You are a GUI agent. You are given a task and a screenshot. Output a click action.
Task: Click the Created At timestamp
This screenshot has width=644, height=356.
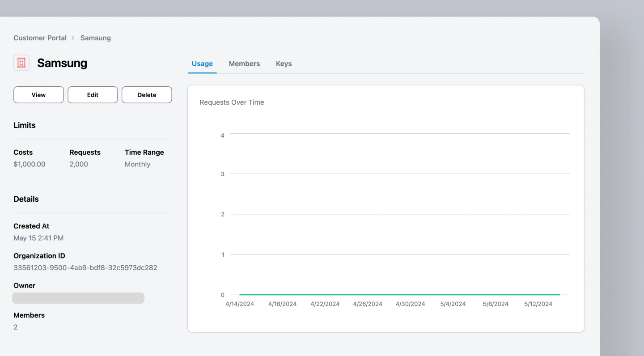coord(38,237)
